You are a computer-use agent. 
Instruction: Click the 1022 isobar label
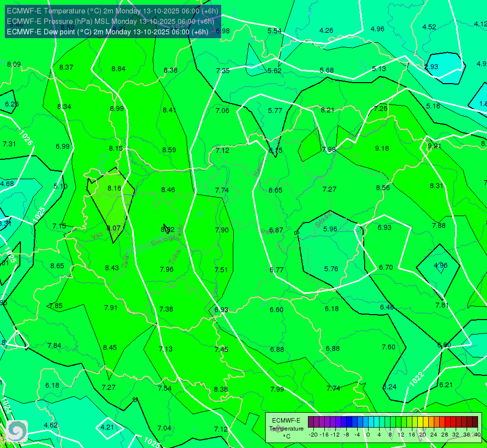(x=416, y=379)
